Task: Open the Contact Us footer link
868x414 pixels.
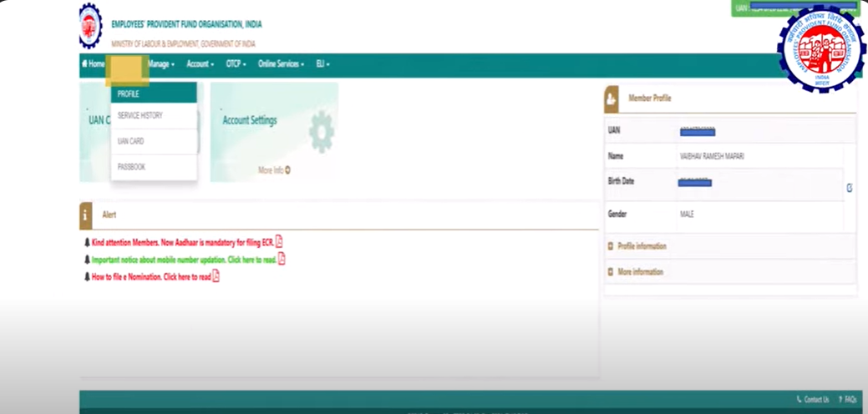Action: tap(812, 400)
